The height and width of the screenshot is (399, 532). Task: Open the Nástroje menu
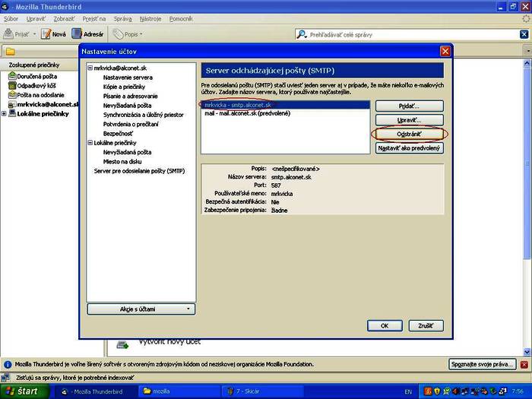(150, 19)
